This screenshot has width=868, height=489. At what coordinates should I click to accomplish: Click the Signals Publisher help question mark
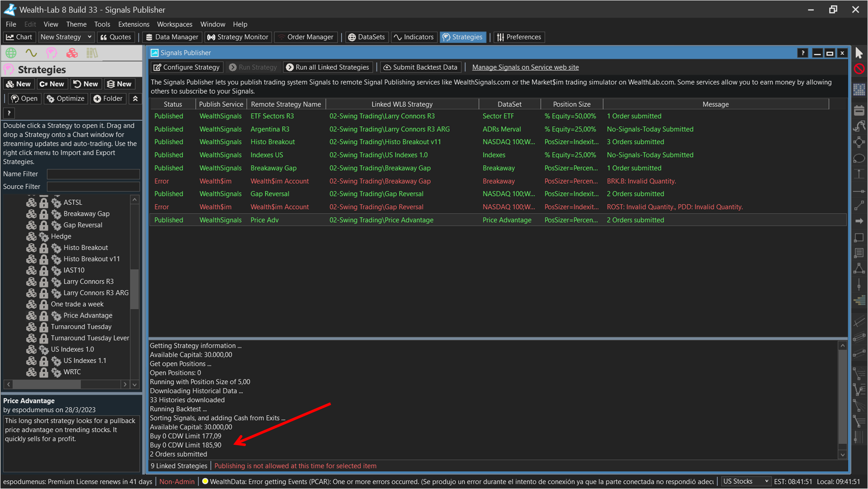(803, 53)
